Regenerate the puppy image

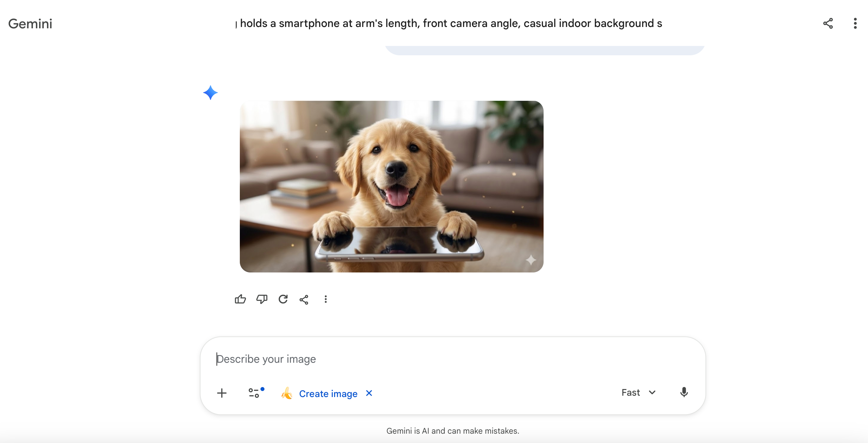coord(283,299)
